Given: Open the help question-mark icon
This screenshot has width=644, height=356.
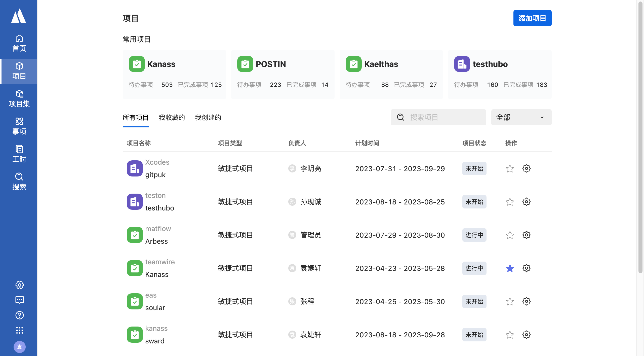Looking at the screenshot, I should [19, 315].
